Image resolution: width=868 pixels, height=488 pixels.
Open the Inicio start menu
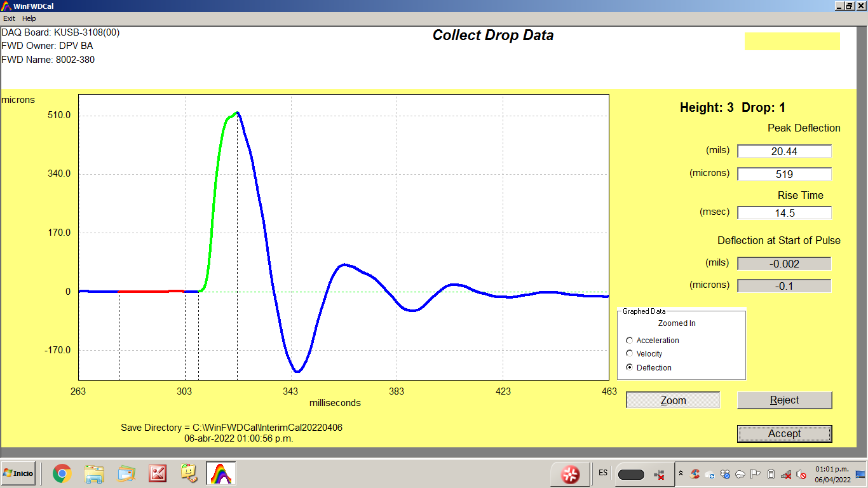click(x=18, y=473)
